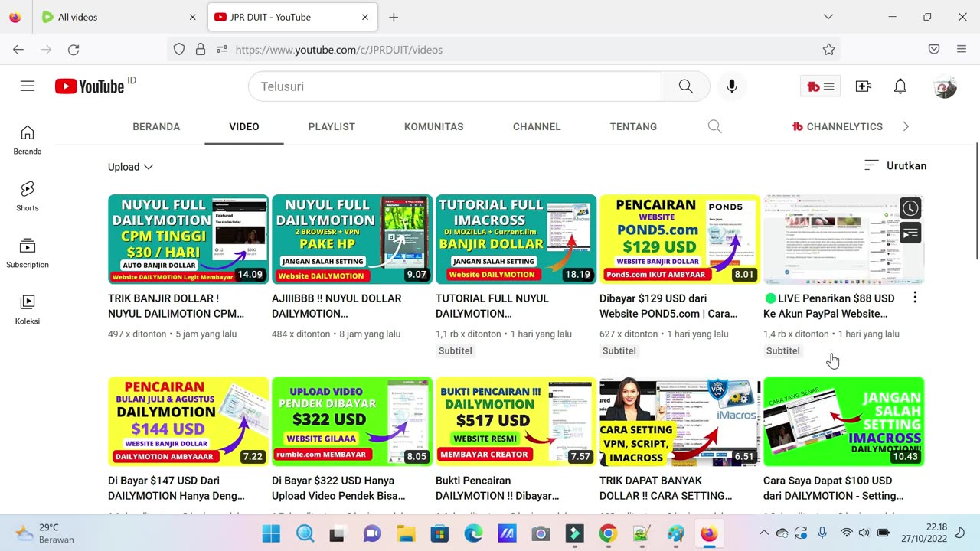The width and height of the screenshot is (980, 551).
Task: Open the account avatar menu
Action: (945, 86)
